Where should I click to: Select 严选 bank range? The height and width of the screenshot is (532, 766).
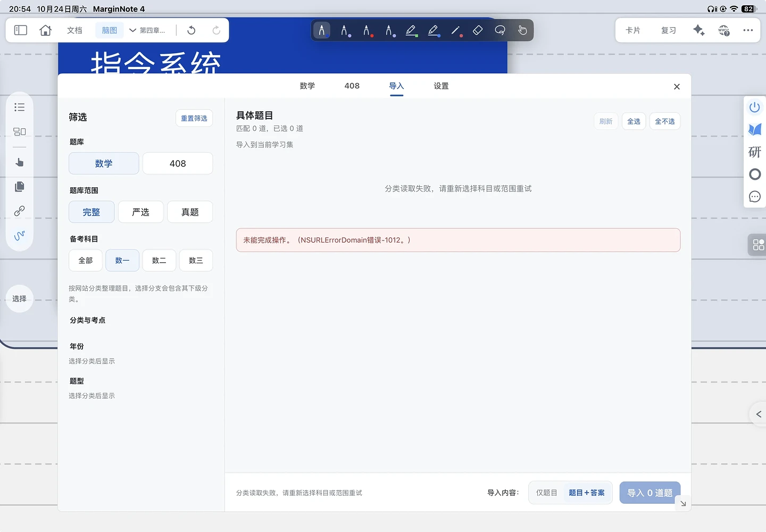(x=141, y=212)
